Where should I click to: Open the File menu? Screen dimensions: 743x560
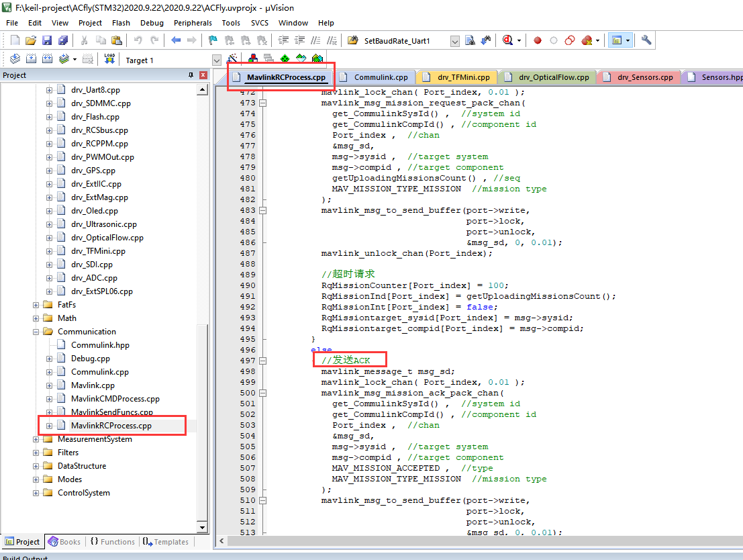point(12,23)
